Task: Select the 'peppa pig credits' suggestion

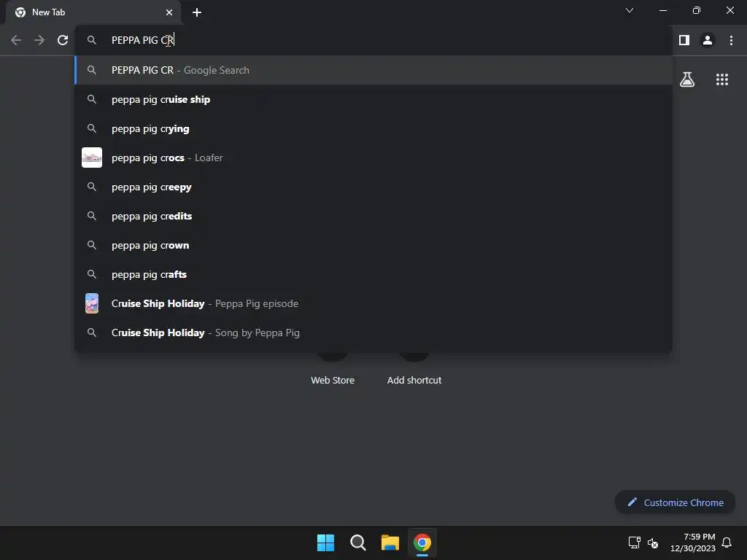Action: point(373,216)
